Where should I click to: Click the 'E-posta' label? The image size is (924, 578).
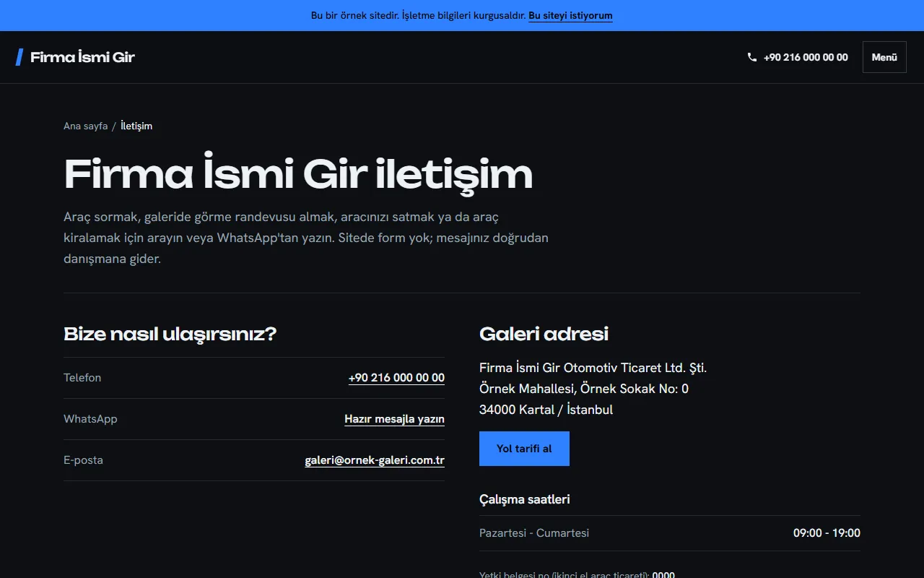[83, 460]
